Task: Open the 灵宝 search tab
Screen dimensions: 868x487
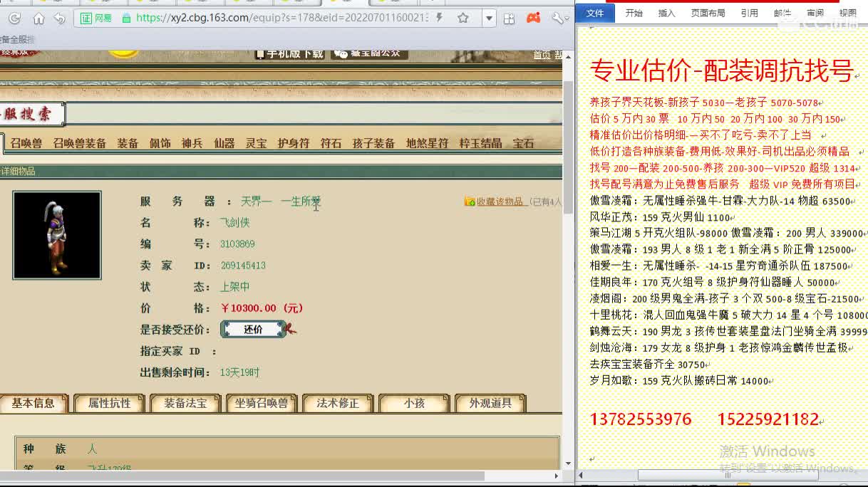Action: [256, 143]
